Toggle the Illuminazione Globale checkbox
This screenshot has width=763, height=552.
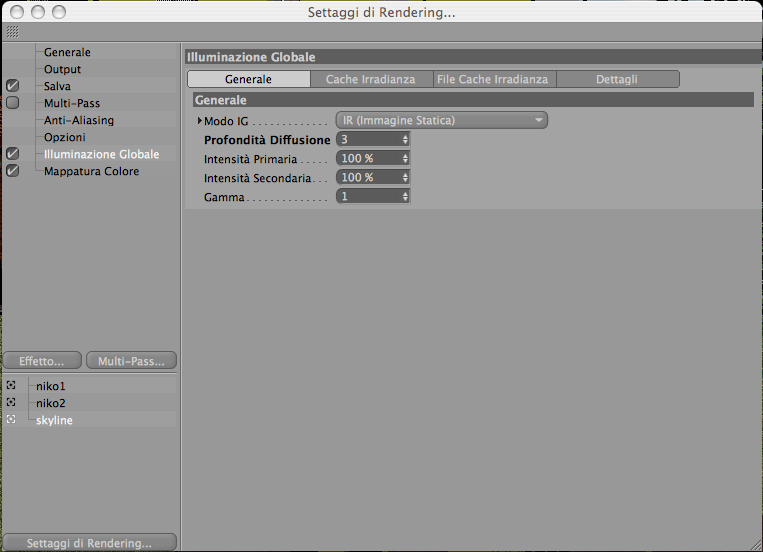(13, 154)
